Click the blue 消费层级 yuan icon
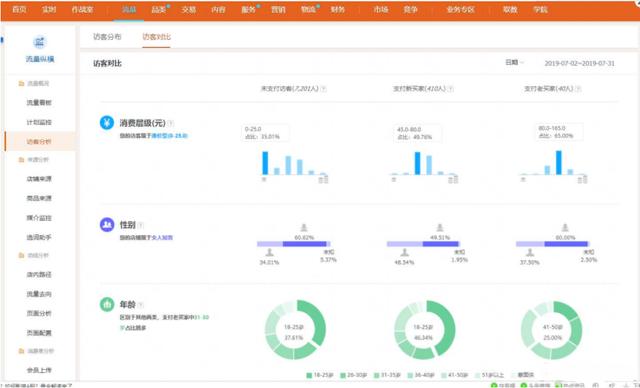 click(107, 122)
